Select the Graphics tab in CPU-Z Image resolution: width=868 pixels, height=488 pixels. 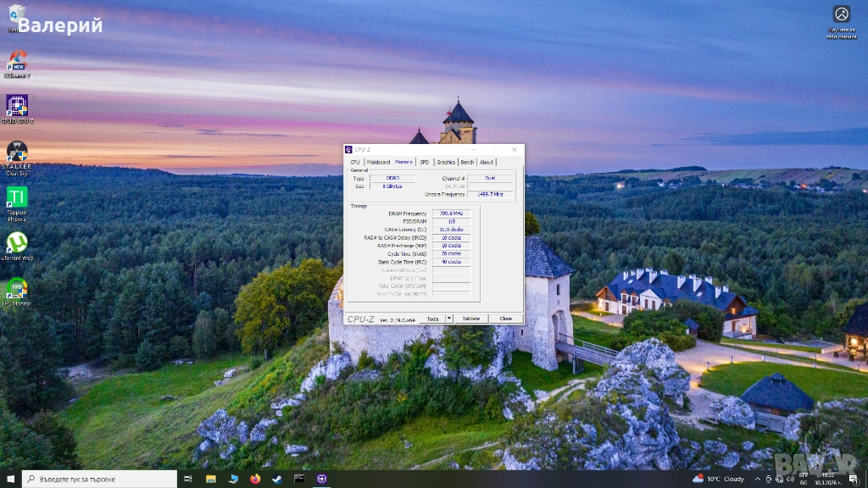pos(446,162)
